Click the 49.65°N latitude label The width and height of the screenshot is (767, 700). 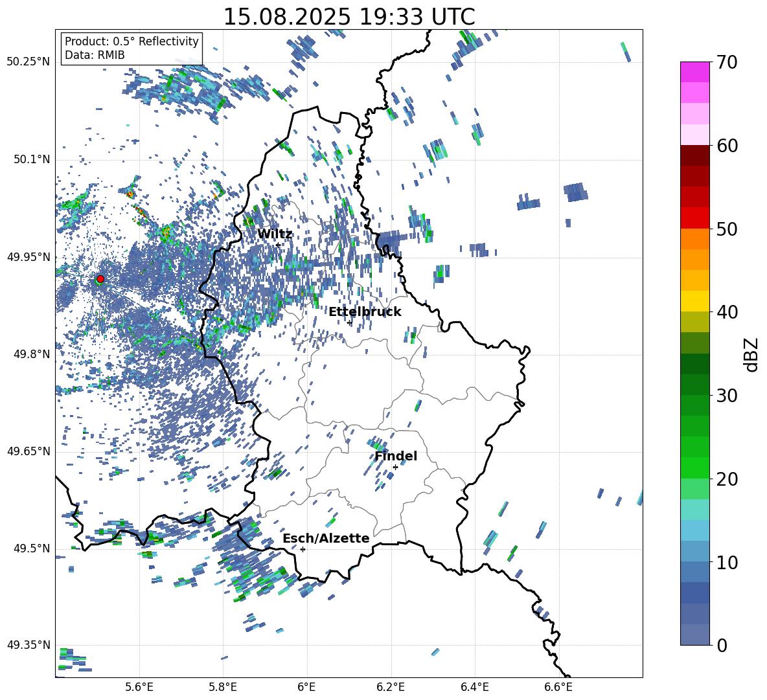29,451
